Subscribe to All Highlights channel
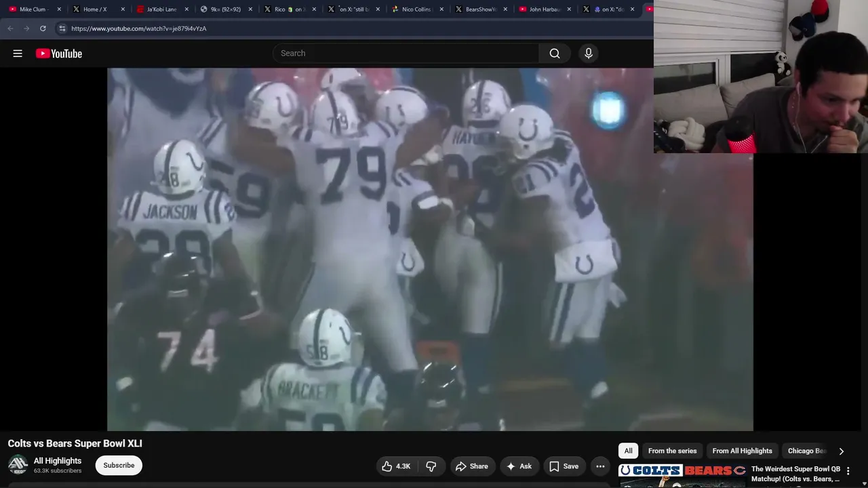This screenshot has height=488, width=868. (x=119, y=466)
